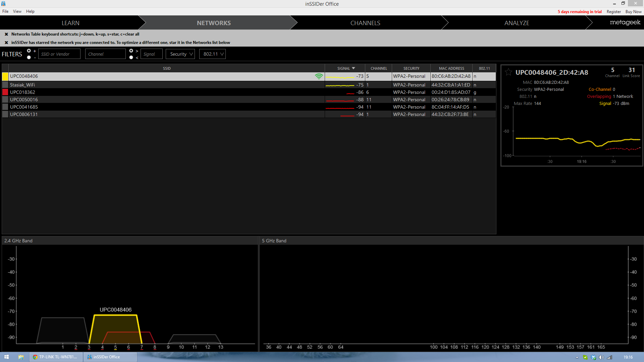
Task: Sort by the CHANNEL column header
Action: [379, 68]
